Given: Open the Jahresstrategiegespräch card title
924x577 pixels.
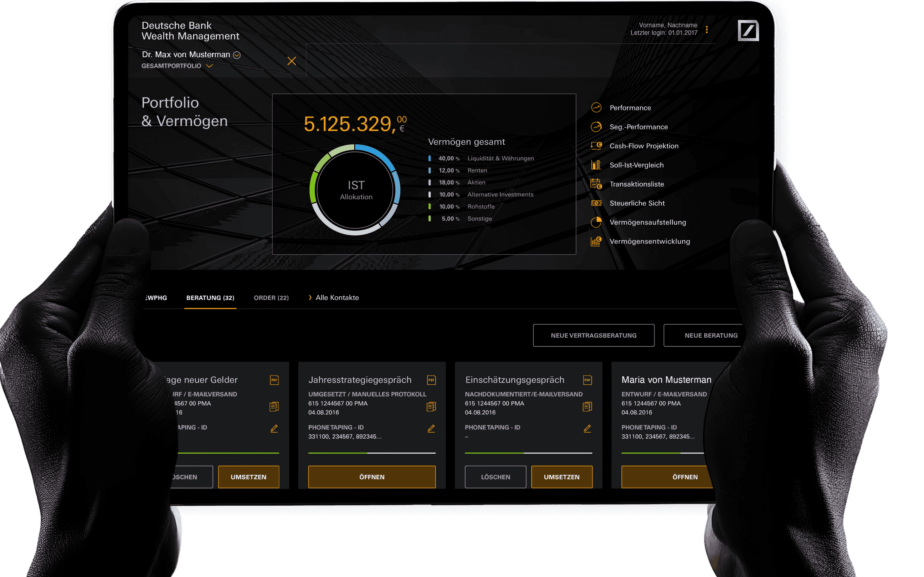Looking at the screenshot, I should click(360, 380).
